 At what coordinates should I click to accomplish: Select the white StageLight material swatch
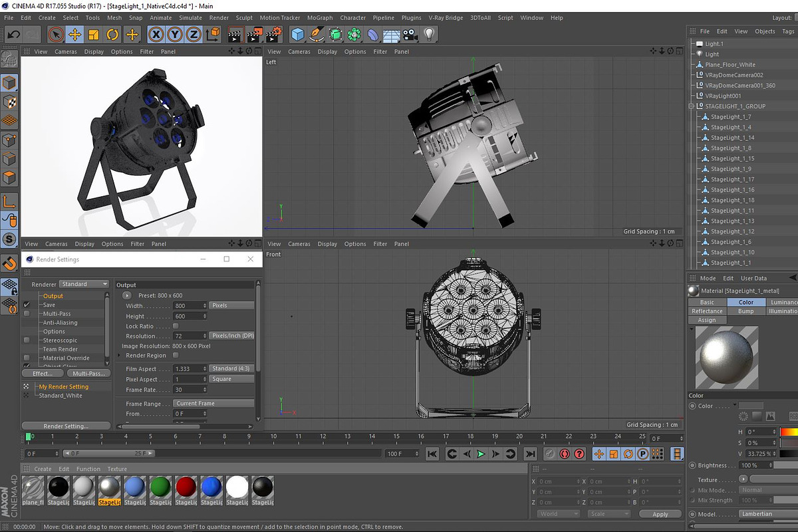click(237, 488)
